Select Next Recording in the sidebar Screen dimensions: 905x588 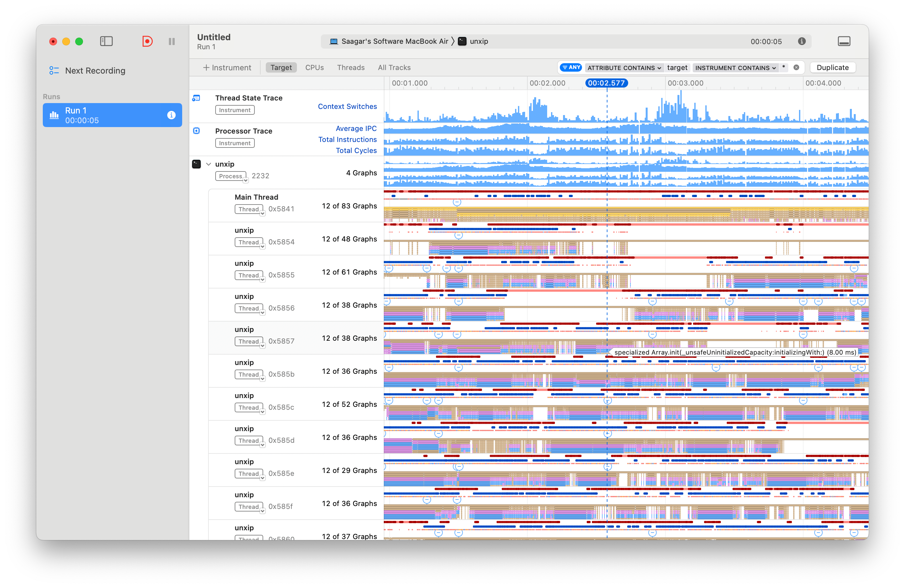(95, 71)
